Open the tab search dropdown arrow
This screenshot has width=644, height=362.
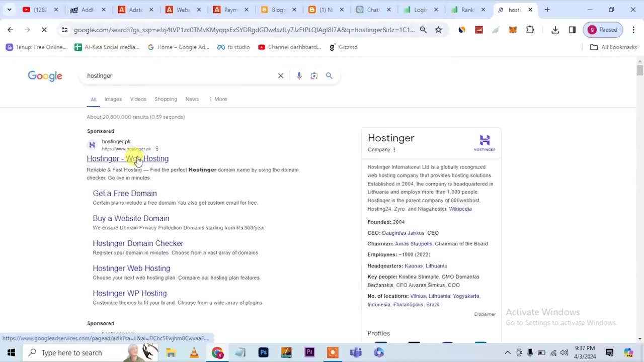(9, 10)
